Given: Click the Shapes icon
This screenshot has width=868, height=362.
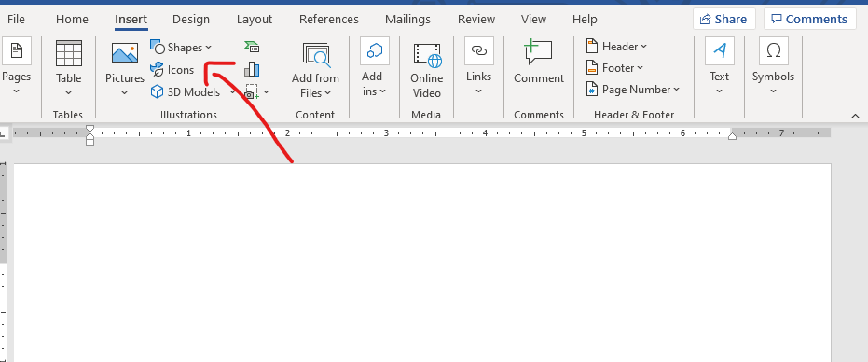Looking at the screenshot, I should click(x=158, y=48).
